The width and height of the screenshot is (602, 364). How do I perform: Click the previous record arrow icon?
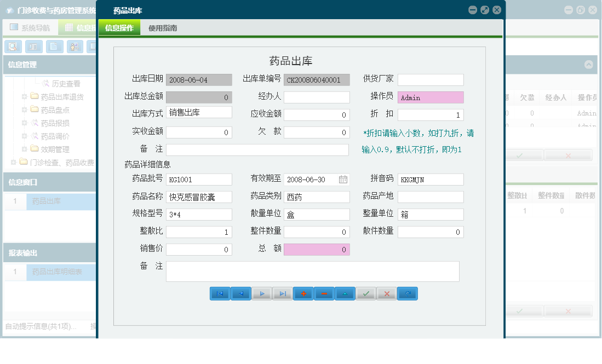coord(240,293)
